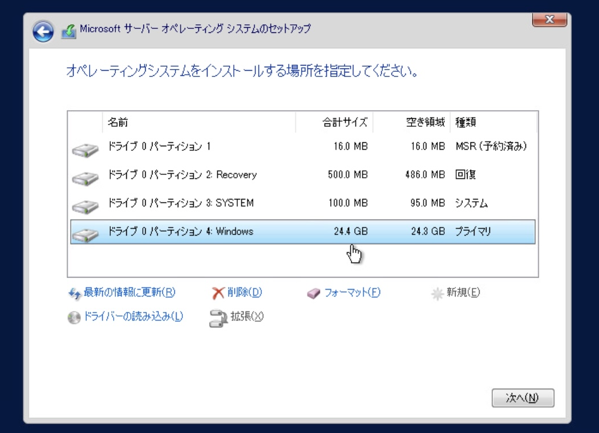Click the 500.0 MB total size cell

click(x=348, y=175)
